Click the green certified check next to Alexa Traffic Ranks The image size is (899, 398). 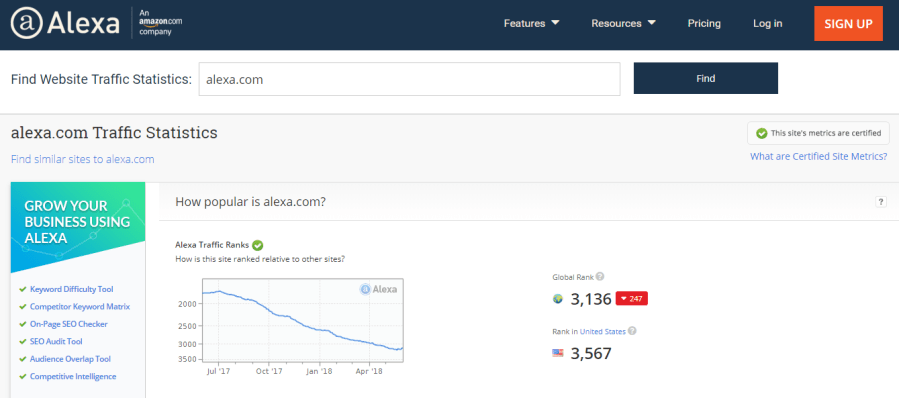pyautogui.click(x=257, y=245)
